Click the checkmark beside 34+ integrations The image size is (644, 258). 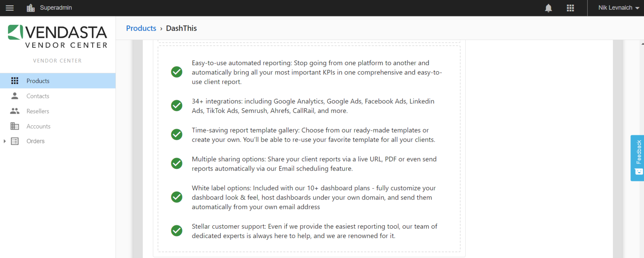click(177, 106)
